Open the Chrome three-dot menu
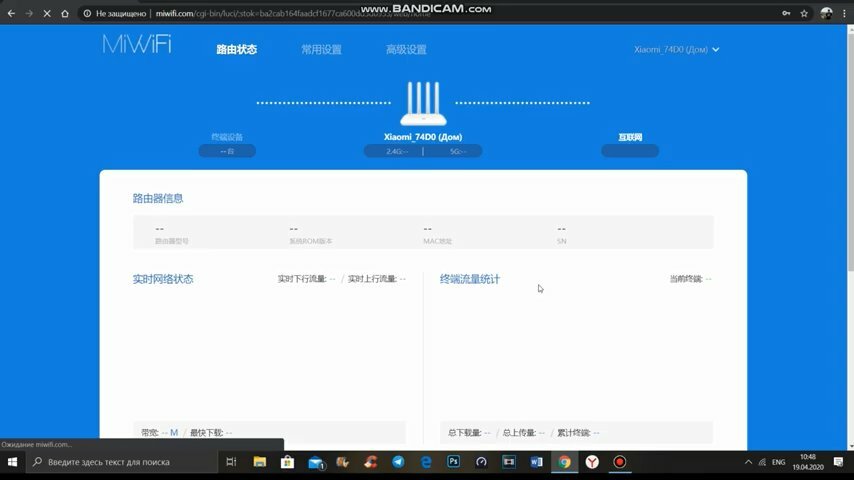854x480 pixels. point(844,14)
